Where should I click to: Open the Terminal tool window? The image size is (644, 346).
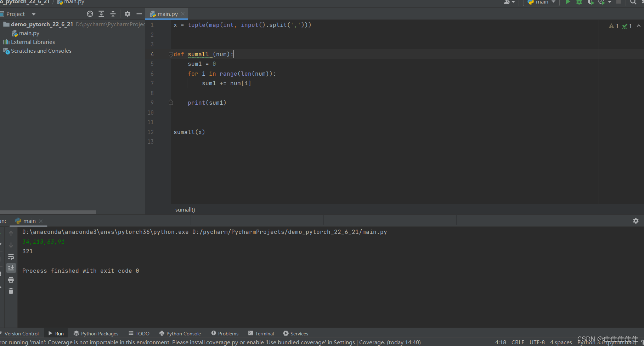[261, 334]
